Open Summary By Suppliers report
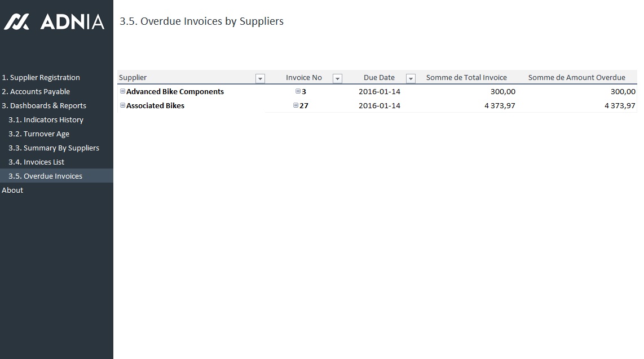Screen dimensions: 644x359 click(x=54, y=148)
